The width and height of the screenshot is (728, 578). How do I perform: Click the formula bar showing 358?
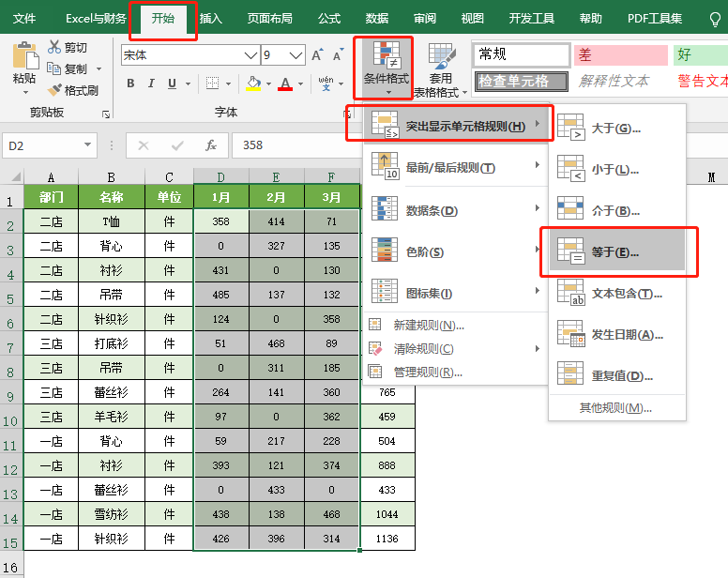297,145
